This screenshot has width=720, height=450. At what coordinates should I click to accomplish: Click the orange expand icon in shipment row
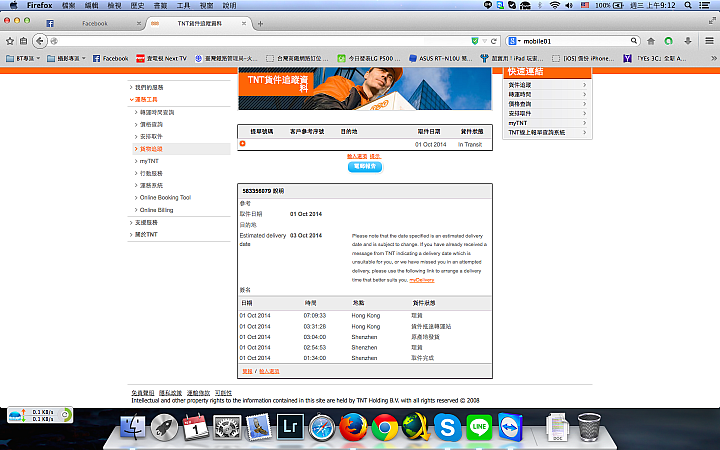[x=242, y=144]
